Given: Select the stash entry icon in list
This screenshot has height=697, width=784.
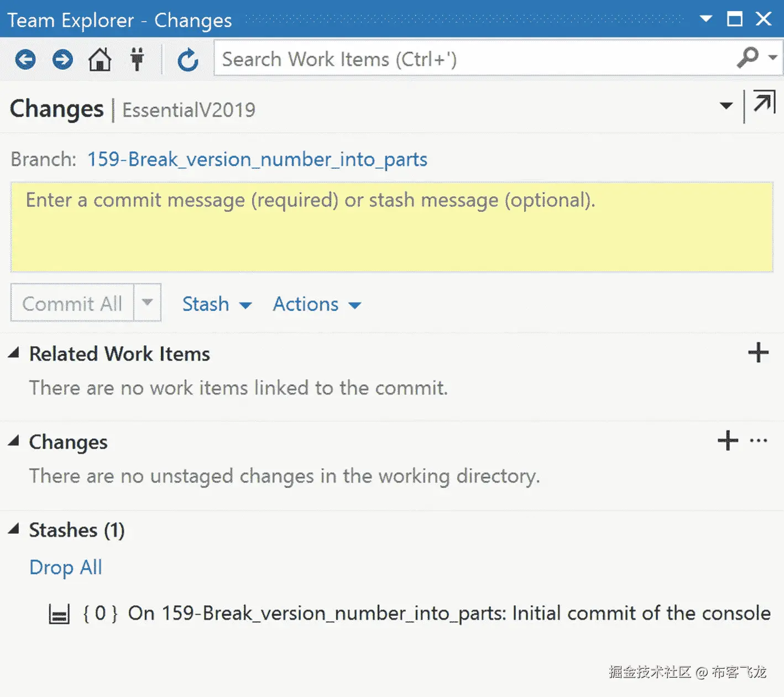Looking at the screenshot, I should coord(59,614).
